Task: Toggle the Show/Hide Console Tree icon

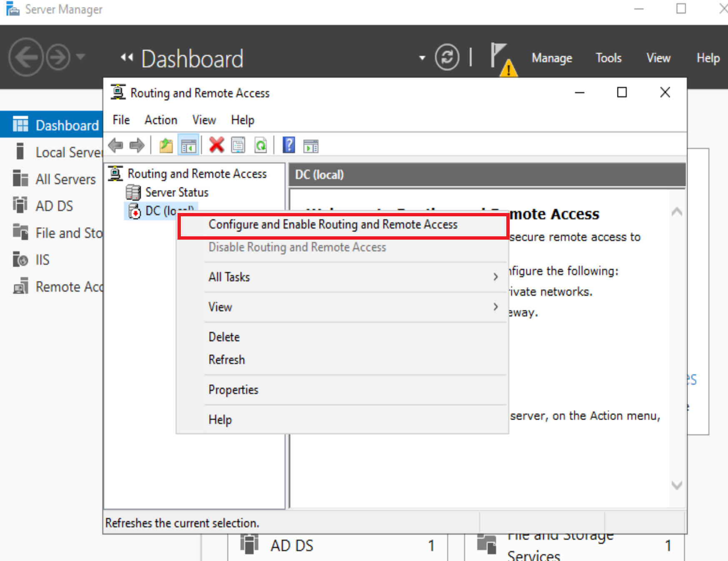Action: point(188,145)
